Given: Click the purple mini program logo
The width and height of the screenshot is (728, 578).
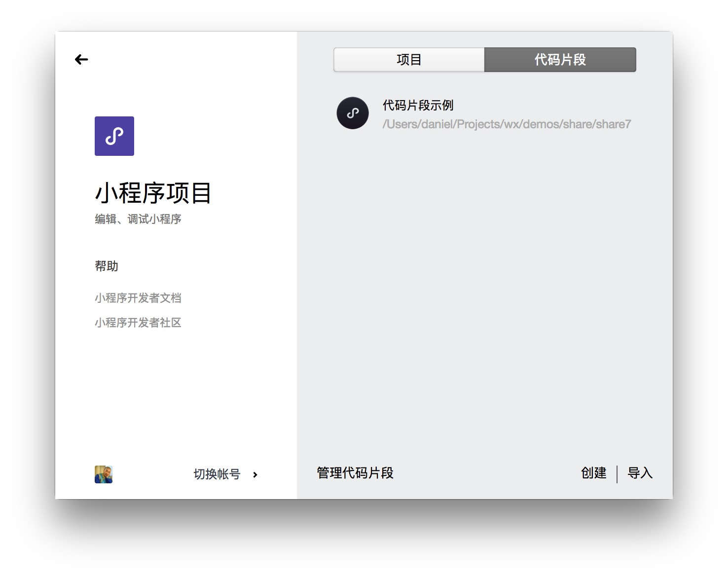Looking at the screenshot, I should pyautogui.click(x=114, y=136).
